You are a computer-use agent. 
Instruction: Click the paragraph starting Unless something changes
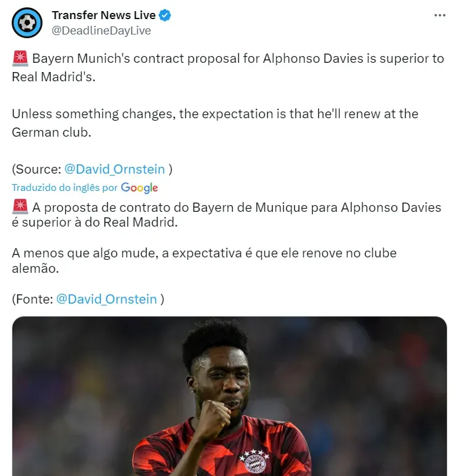coord(215,123)
